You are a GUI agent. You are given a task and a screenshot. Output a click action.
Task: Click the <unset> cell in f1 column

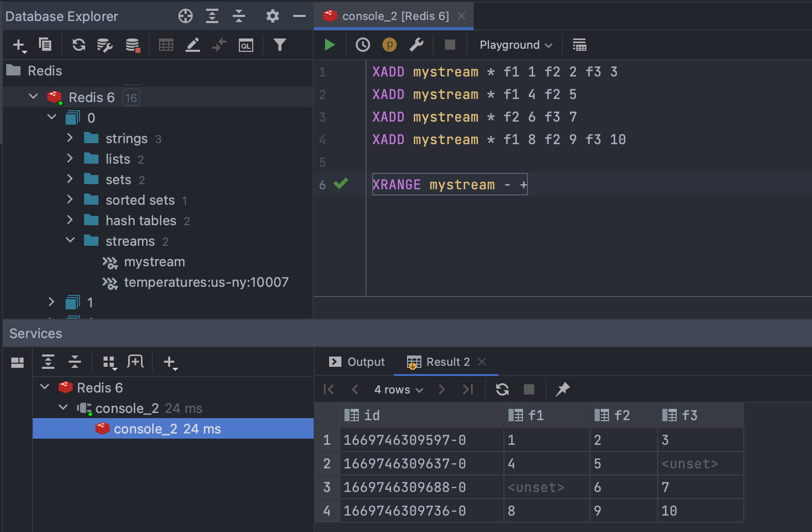click(x=536, y=487)
